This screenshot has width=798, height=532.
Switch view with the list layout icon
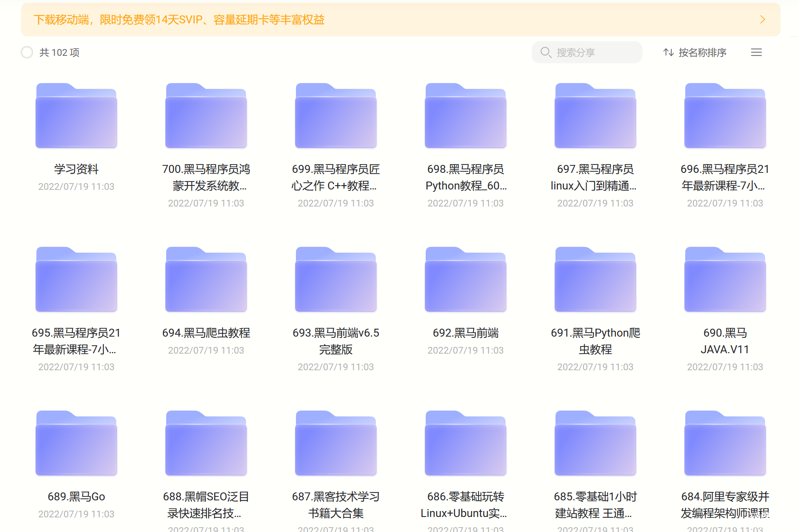pyautogui.click(x=756, y=52)
